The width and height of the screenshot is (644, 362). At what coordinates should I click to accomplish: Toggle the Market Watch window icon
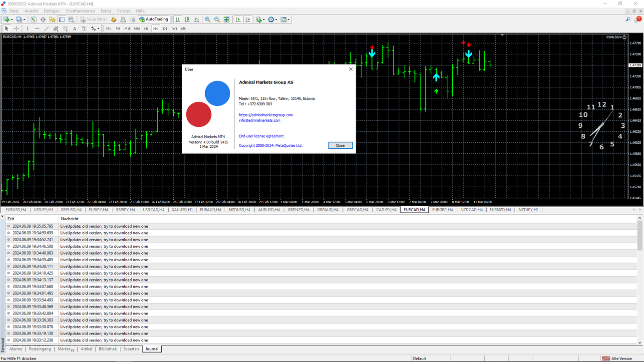[33, 19]
